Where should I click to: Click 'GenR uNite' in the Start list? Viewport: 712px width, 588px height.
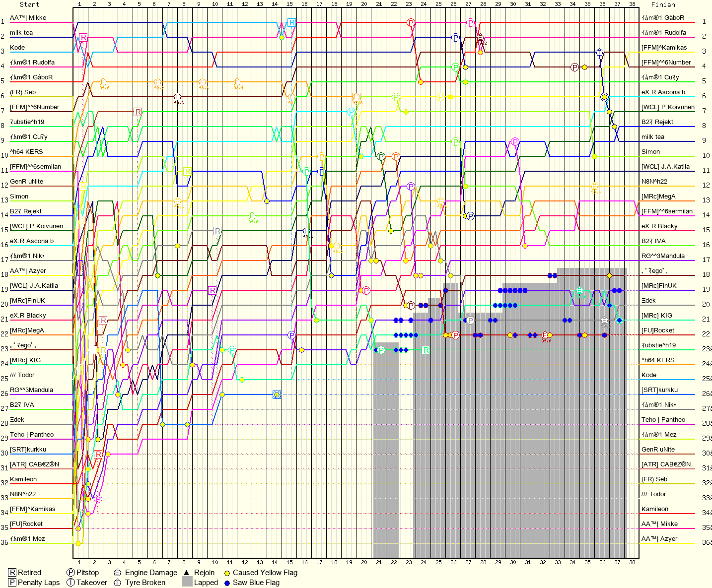tap(26, 181)
